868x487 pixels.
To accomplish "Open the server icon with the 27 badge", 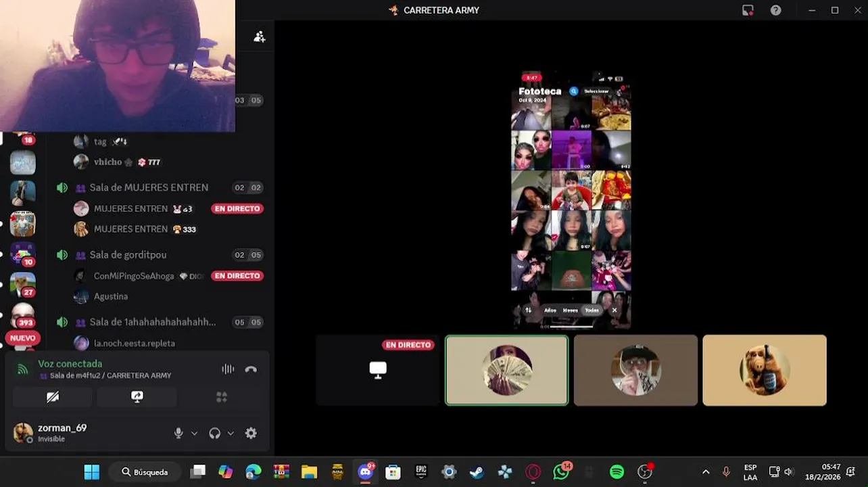I will click(22, 285).
